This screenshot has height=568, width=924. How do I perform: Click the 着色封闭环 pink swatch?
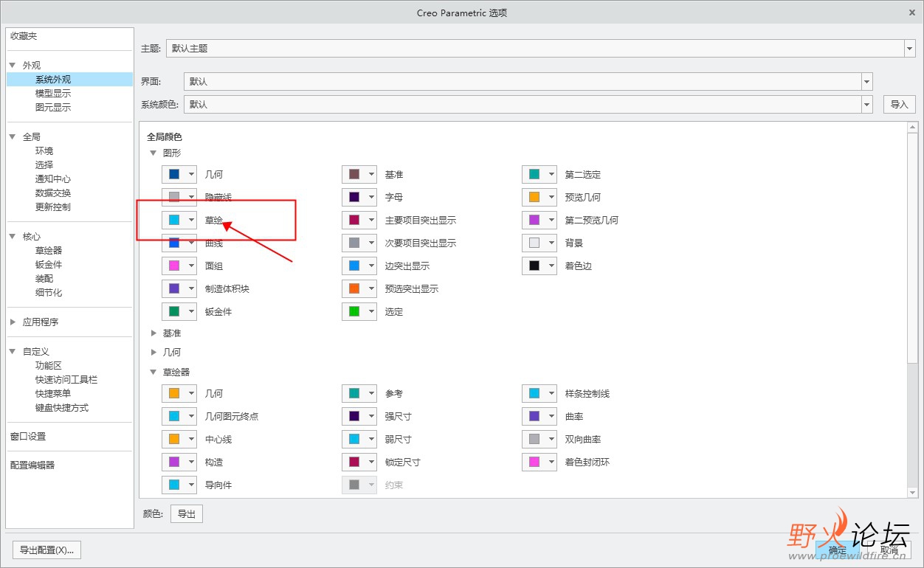tap(534, 462)
